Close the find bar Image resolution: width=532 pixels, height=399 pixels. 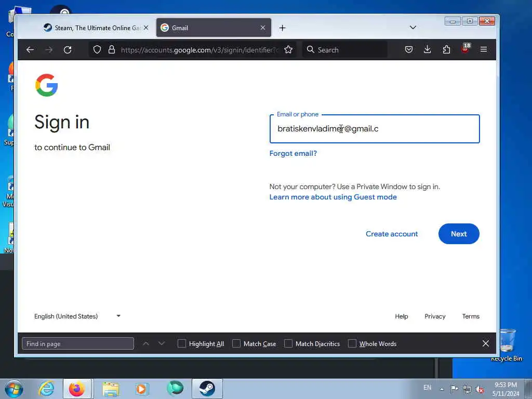click(x=486, y=343)
